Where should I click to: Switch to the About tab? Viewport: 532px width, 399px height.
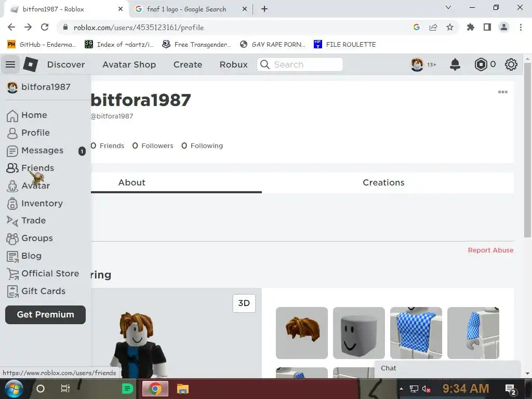tap(132, 182)
